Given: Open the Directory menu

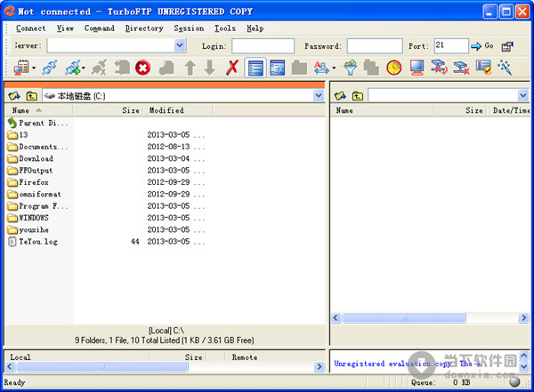Looking at the screenshot, I should tap(144, 28).
